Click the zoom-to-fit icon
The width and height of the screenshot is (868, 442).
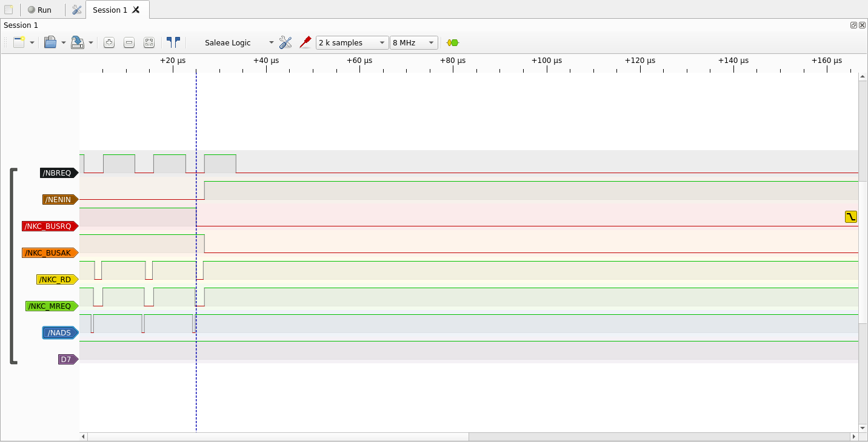[x=149, y=42]
